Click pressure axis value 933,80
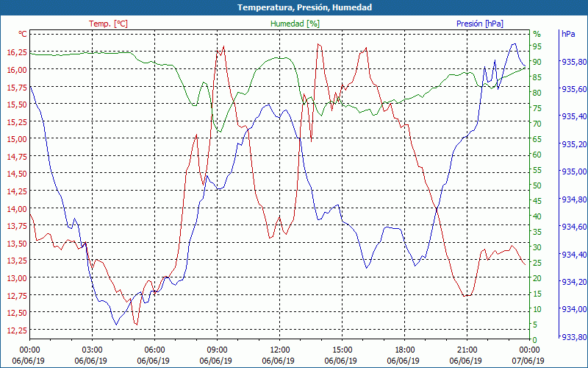 point(574,337)
